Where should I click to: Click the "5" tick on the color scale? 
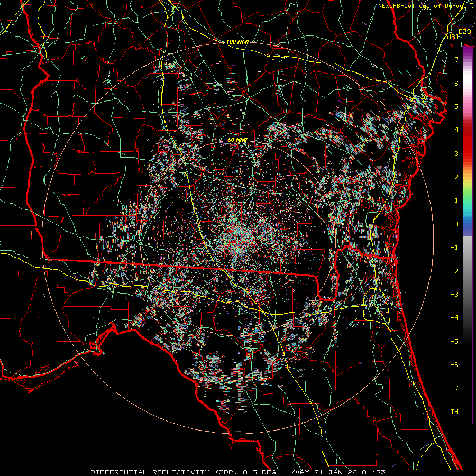(x=456, y=106)
